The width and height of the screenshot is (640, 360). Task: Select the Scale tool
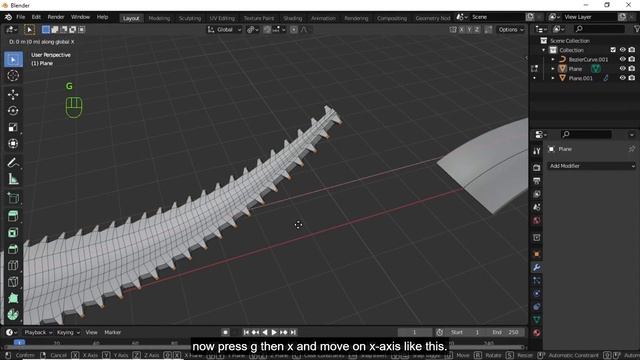point(13,127)
